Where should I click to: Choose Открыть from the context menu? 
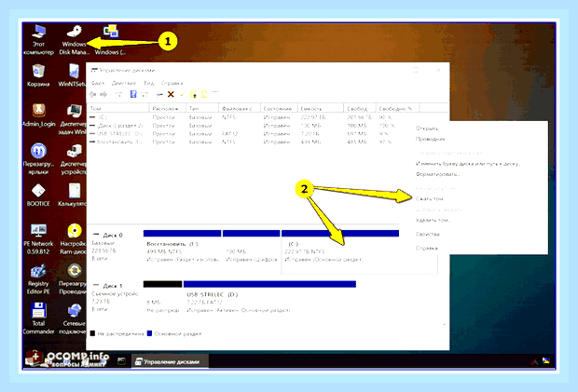coord(427,128)
